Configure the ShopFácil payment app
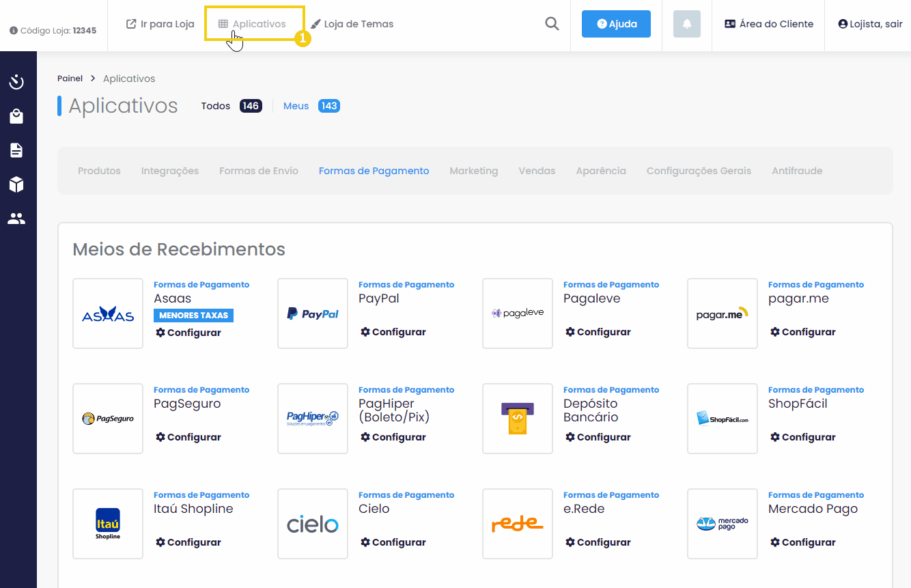Screen dimensions: 911x588 click(803, 437)
